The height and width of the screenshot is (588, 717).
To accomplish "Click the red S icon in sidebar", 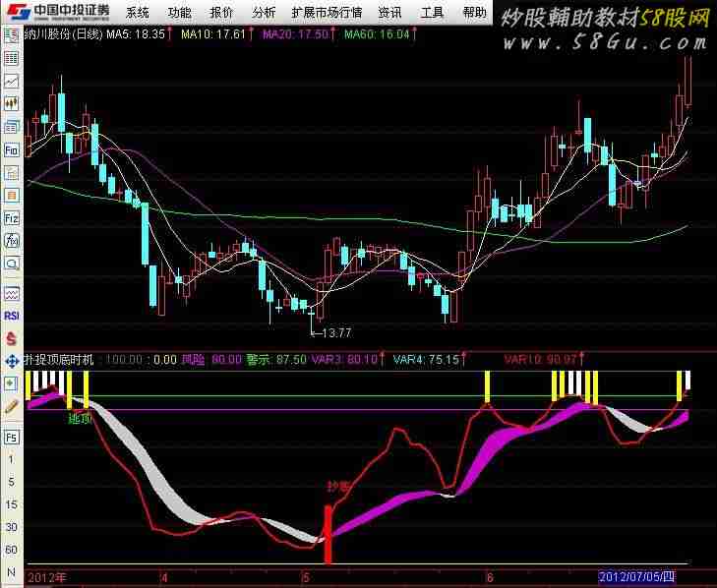I will (12, 339).
